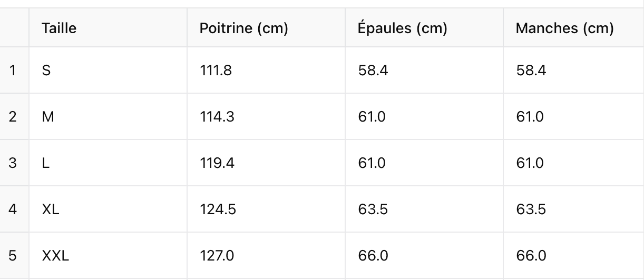
Task: Select the Manches (cm) column header
Action: 564,28
